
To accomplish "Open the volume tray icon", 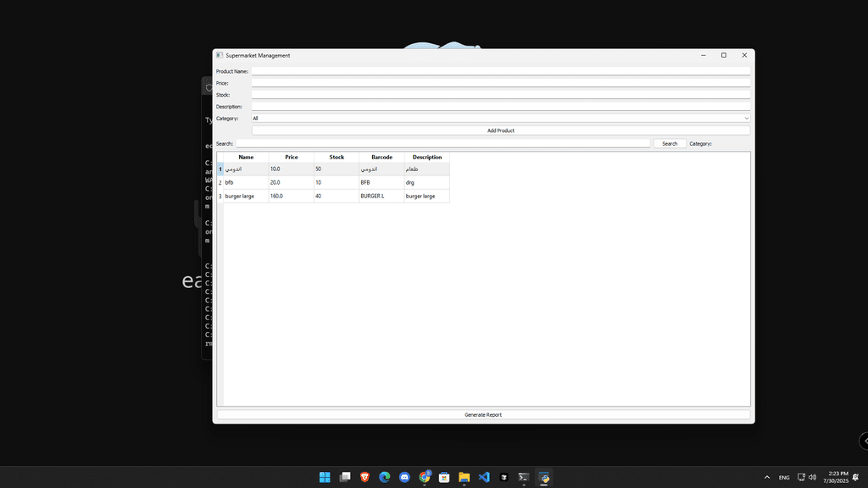I will click(812, 477).
